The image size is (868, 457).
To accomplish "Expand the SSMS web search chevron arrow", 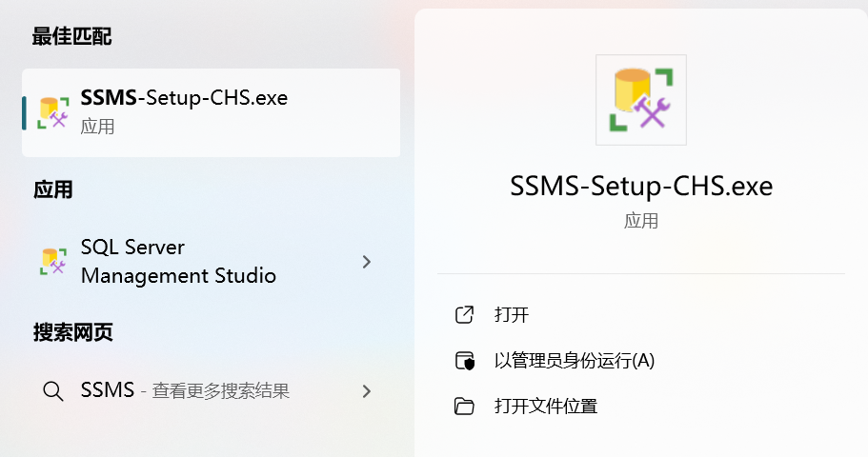I will coord(367,390).
